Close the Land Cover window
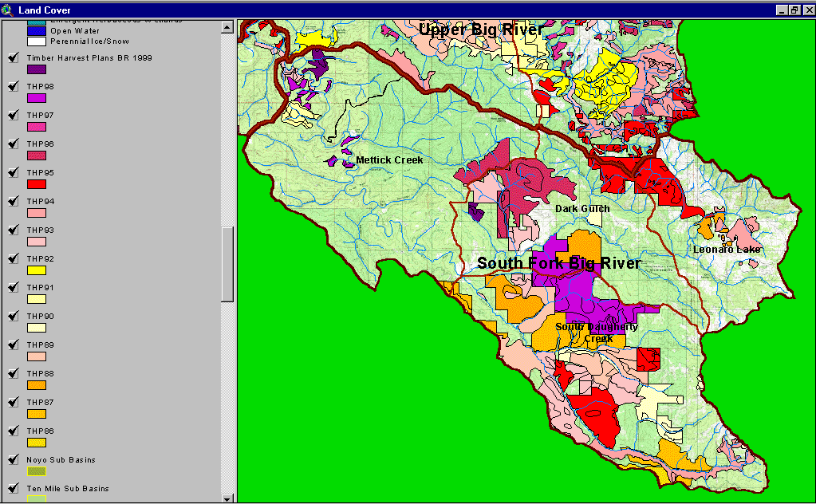 click(809, 10)
